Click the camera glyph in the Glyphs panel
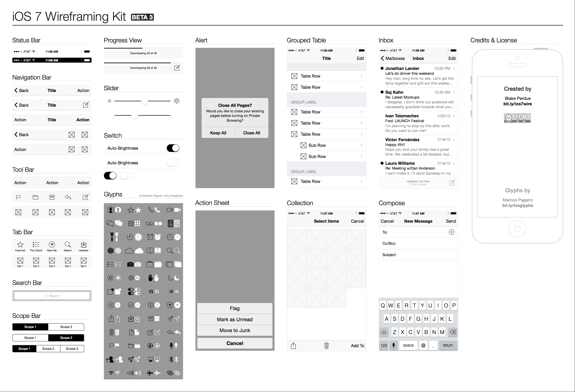The image size is (575, 392). (x=130, y=264)
